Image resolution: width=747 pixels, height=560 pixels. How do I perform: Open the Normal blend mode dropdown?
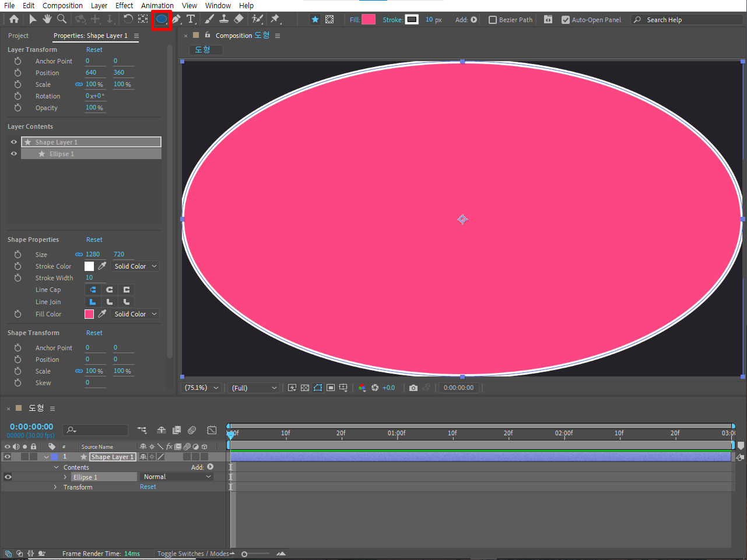pyautogui.click(x=177, y=477)
